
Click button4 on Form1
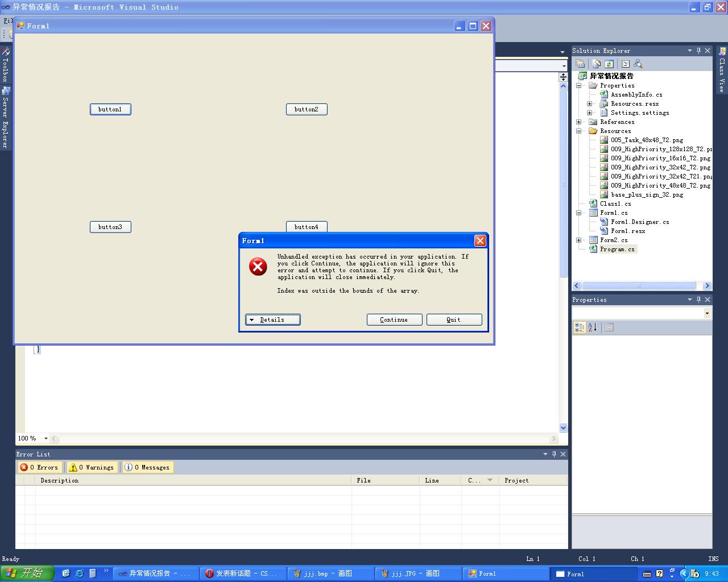coord(307,226)
